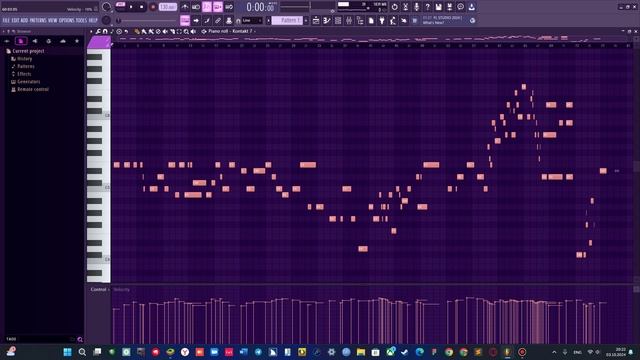Screen dimensions: 640x360
Task: Select the piano roll mute tool
Action: [x=165, y=31]
